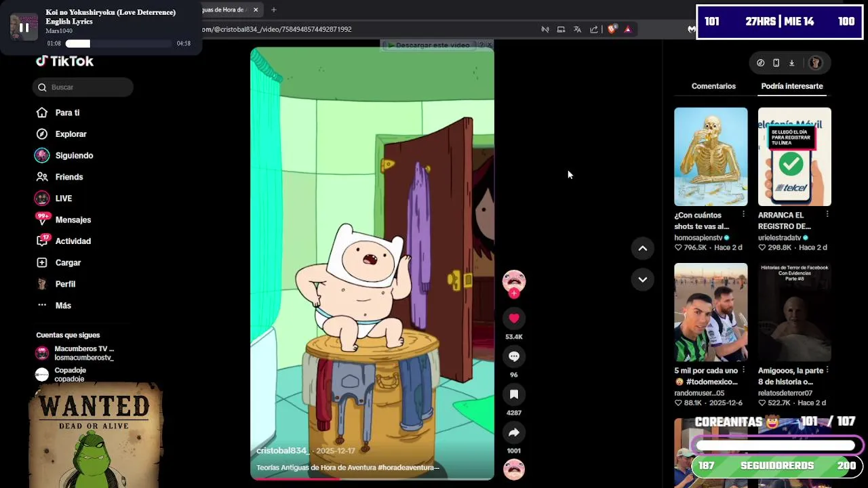Follow the creator with the plus badge

(514, 293)
